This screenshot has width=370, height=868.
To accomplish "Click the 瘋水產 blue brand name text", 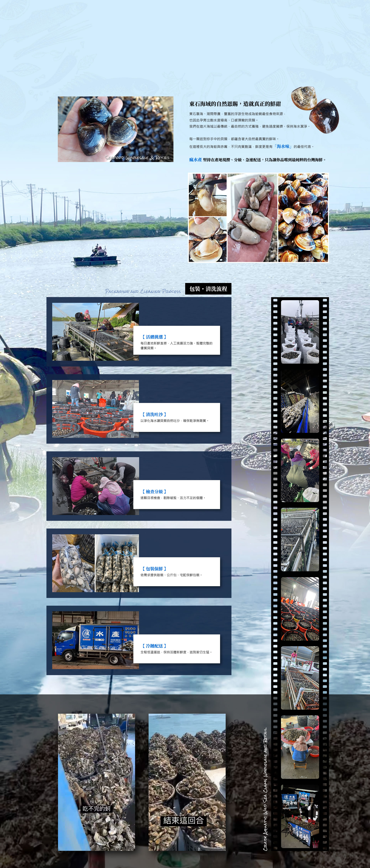I will (195, 160).
